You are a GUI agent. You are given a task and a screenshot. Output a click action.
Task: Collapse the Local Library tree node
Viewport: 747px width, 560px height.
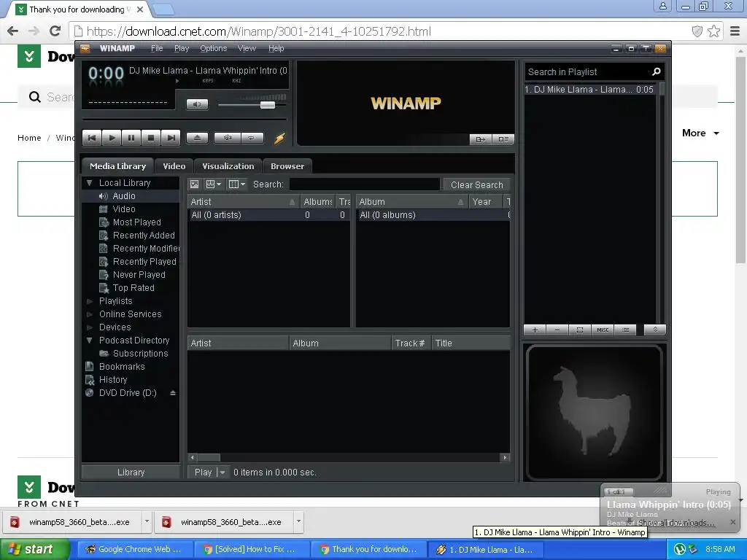tap(90, 183)
